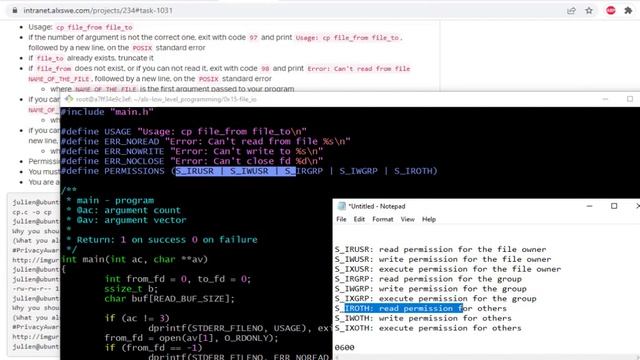This screenshot has width=640, height=360.
Task: Maximize the Notepad window
Action: 614,206
